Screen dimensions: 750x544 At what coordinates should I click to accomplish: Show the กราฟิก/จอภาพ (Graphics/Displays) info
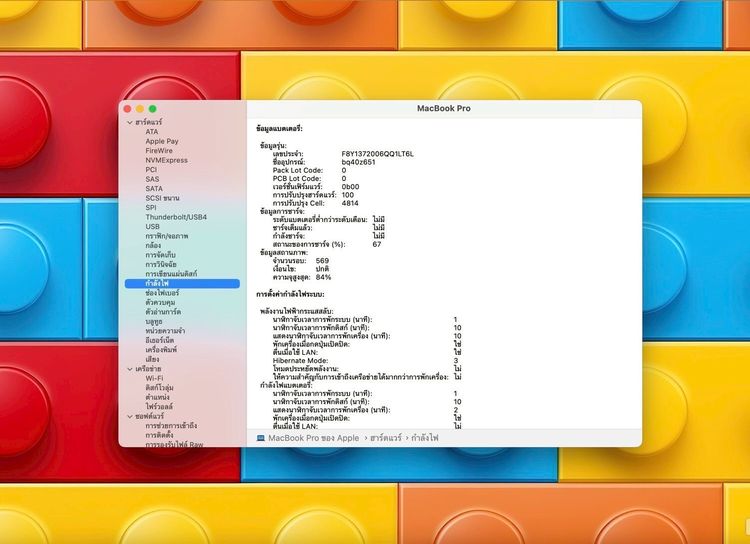tap(167, 236)
